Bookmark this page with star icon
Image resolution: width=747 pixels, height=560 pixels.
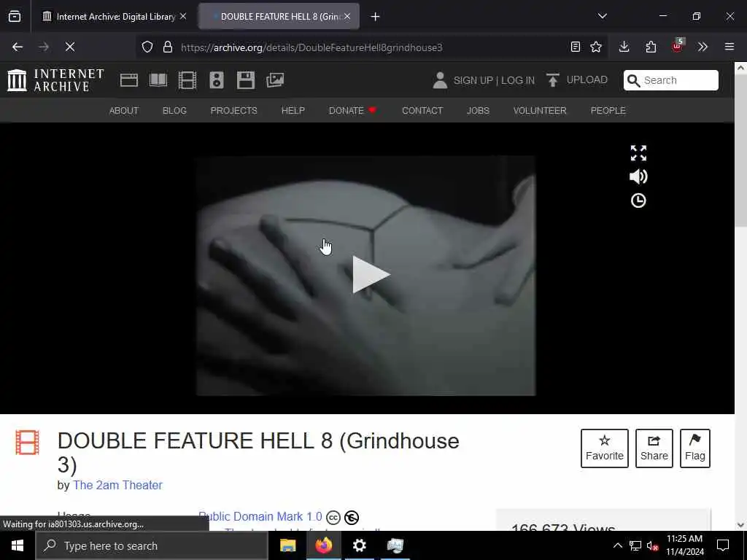point(596,47)
